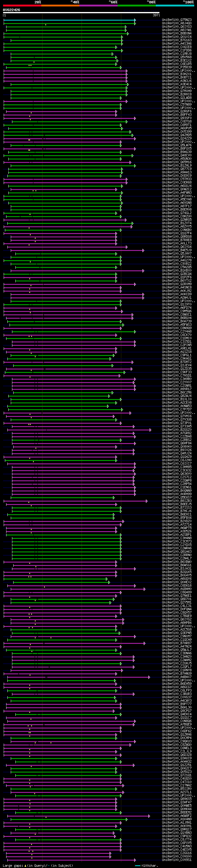Select hit label UniRef100_Q1Q7F4

point(177,233)
